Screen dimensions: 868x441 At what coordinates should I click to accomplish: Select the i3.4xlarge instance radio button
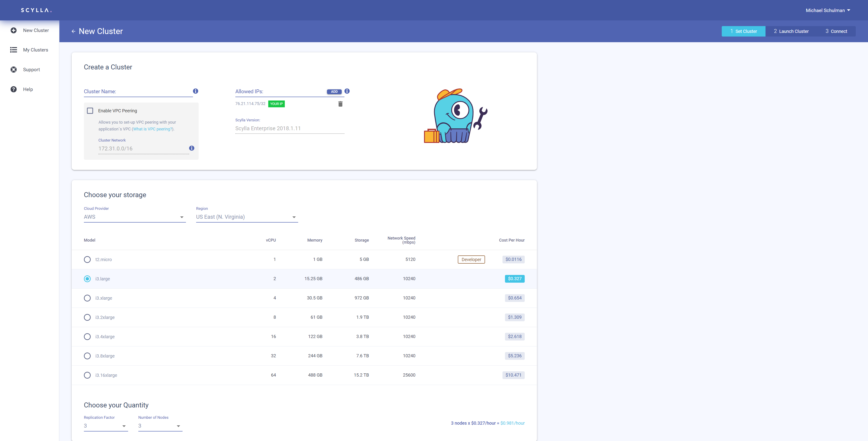(87, 336)
